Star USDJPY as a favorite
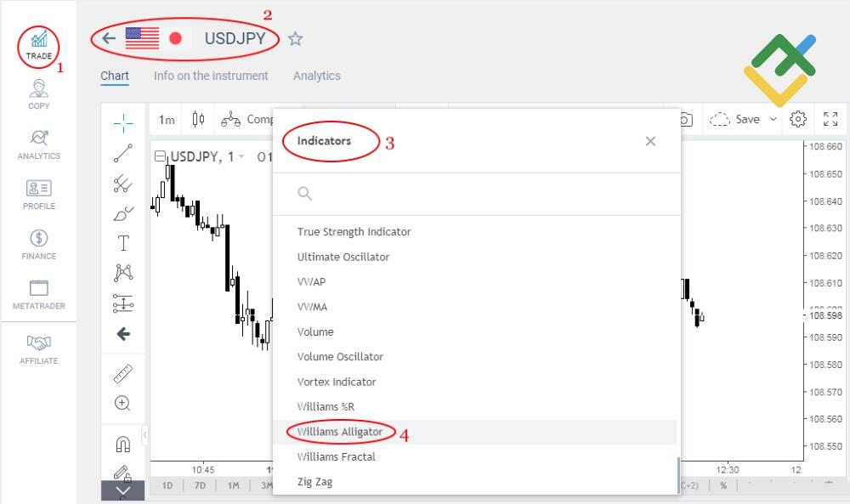The height and width of the screenshot is (504, 850). (x=295, y=38)
